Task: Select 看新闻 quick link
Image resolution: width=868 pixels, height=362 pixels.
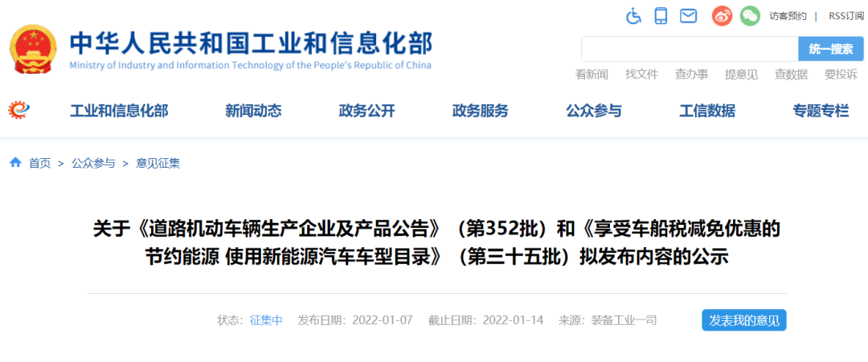Action: [x=592, y=75]
